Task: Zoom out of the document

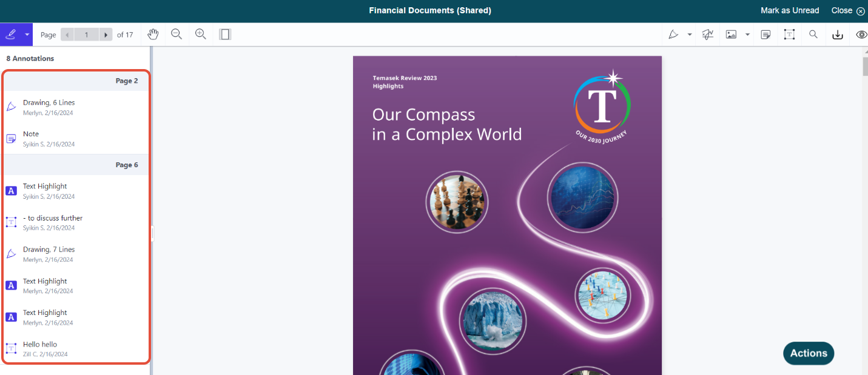Action: [x=177, y=35]
